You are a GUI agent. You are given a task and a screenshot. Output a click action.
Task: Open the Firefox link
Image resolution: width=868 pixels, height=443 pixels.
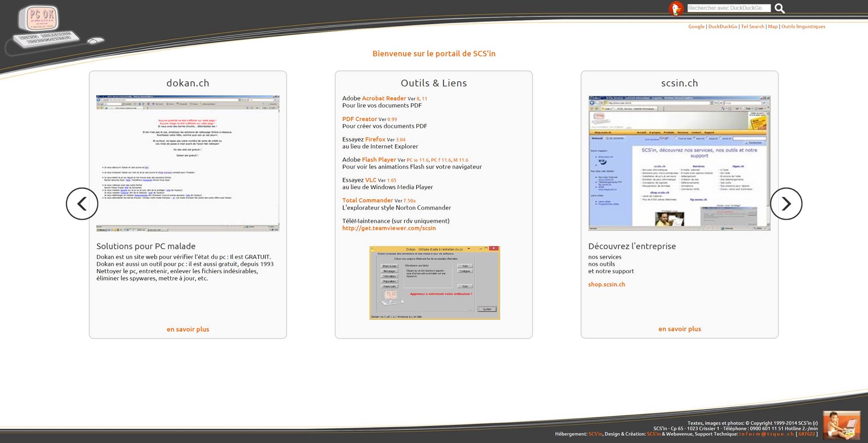tap(375, 139)
